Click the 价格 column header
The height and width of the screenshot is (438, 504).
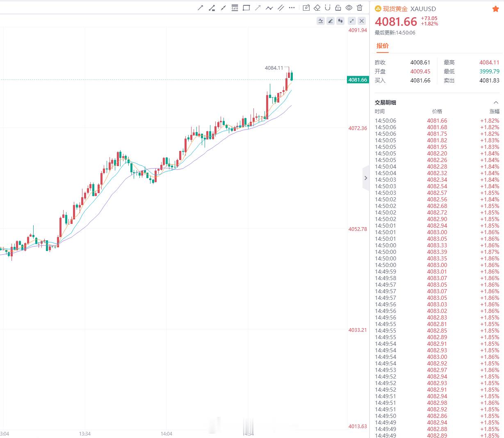(437, 112)
